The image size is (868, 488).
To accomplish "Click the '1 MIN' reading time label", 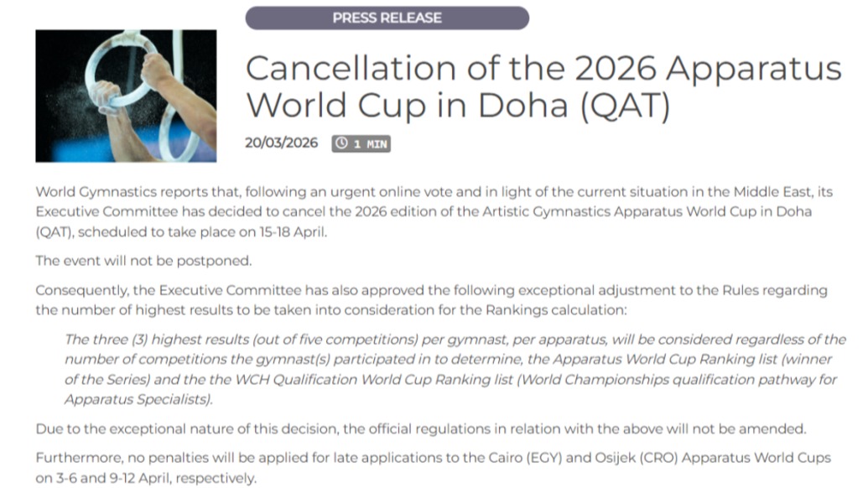I will click(x=371, y=144).
